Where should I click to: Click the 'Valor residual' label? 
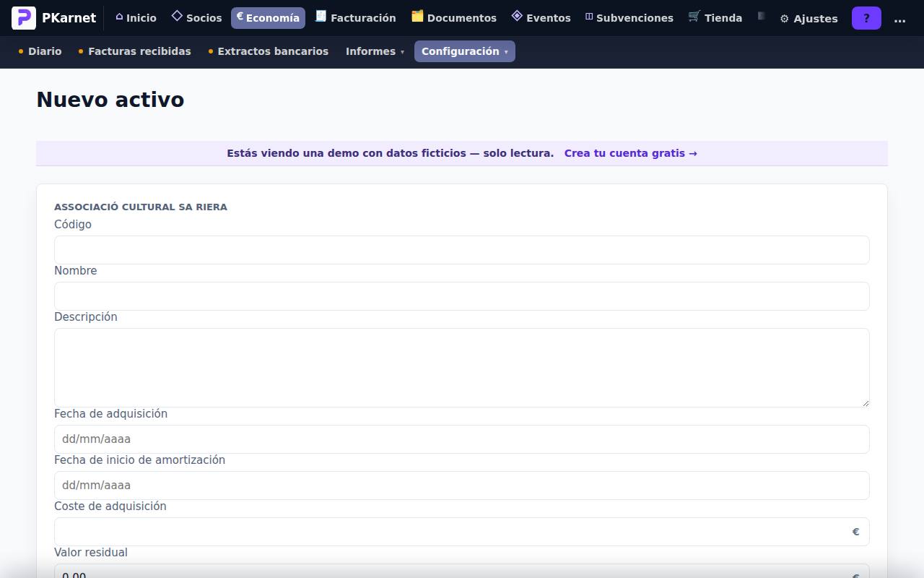pos(91,553)
